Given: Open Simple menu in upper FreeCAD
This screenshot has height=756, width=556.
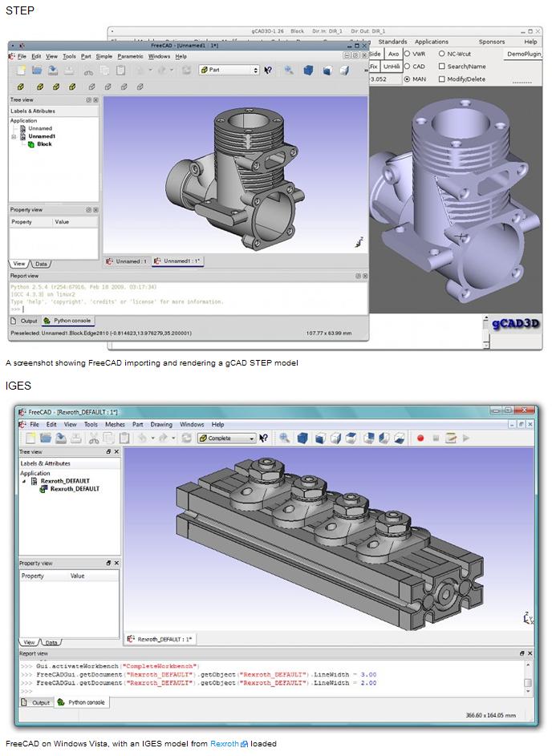Looking at the screenshot, I should (x=103, y=56).
